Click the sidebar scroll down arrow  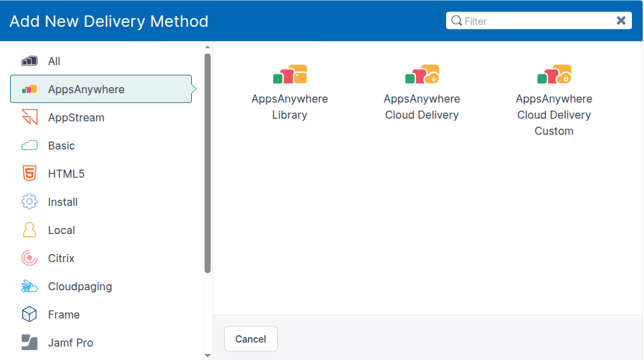tap(207, 355)
